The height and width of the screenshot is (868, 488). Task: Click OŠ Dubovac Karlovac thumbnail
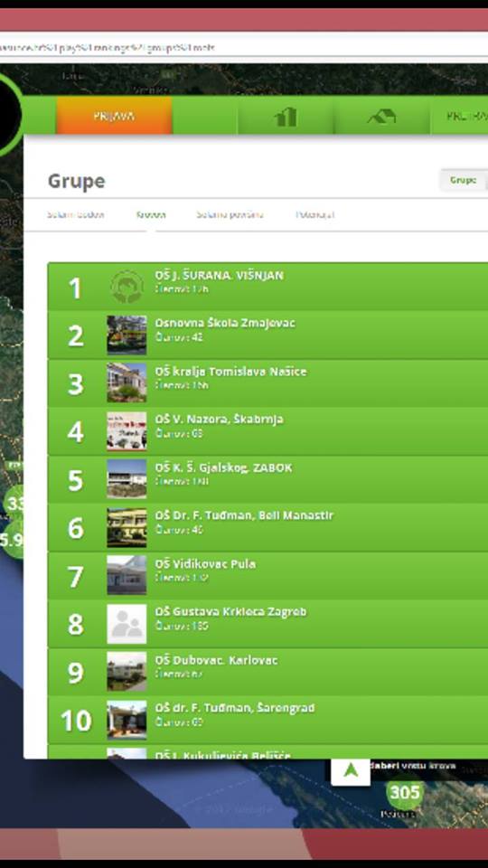[127, 672]
